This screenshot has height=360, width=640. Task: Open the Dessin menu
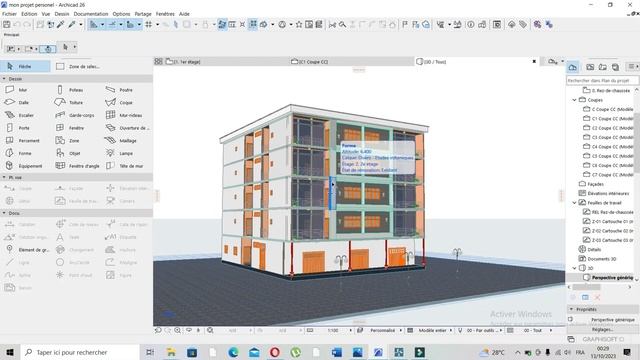tap(62, 14)
